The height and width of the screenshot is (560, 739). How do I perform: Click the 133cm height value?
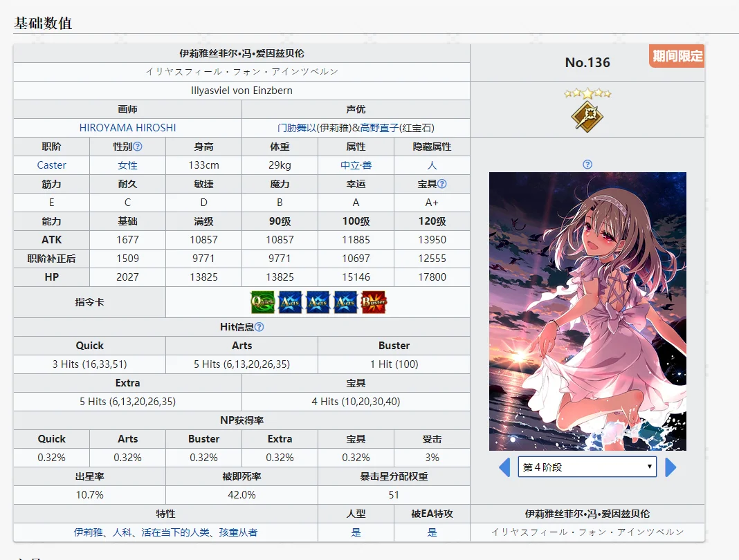coord(203,165)
